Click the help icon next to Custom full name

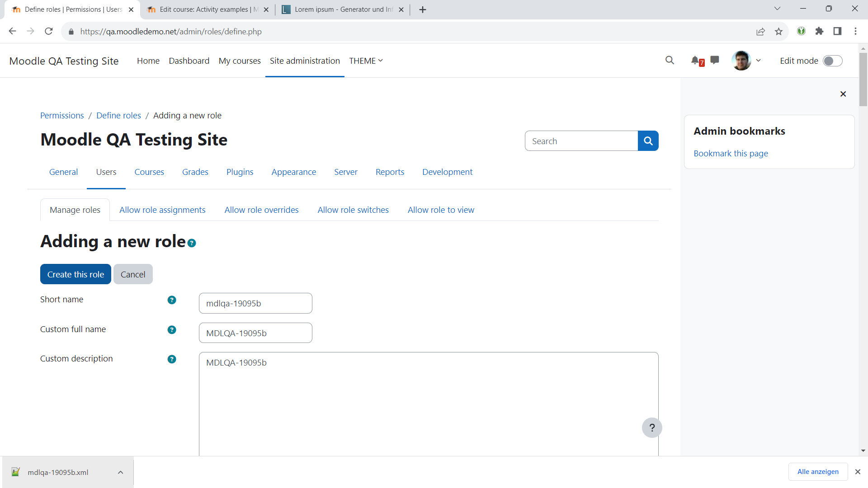pos(172,330)
